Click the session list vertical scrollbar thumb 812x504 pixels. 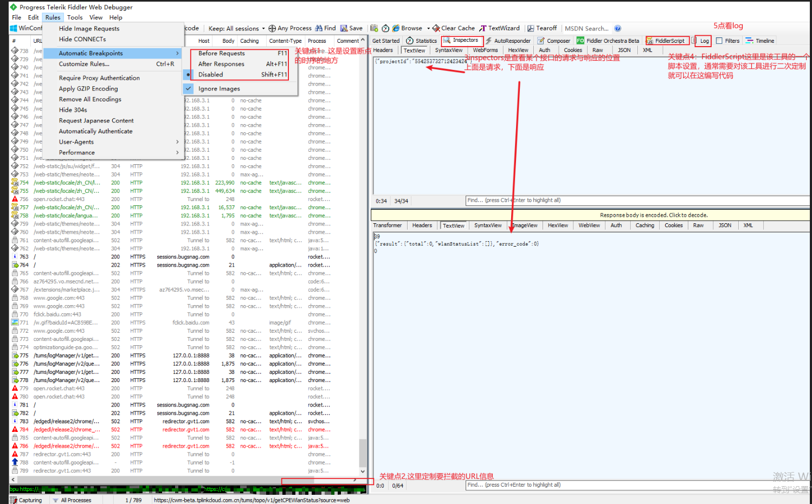[363, 453]
